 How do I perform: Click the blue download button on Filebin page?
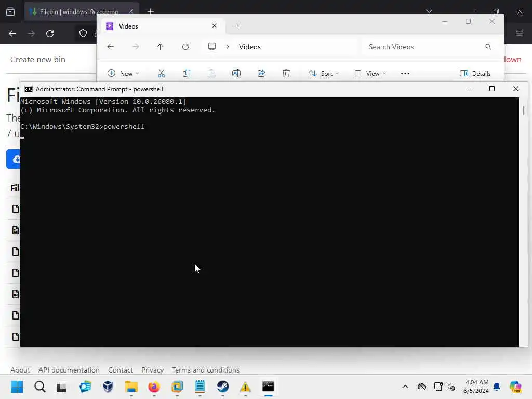[14, 159]
